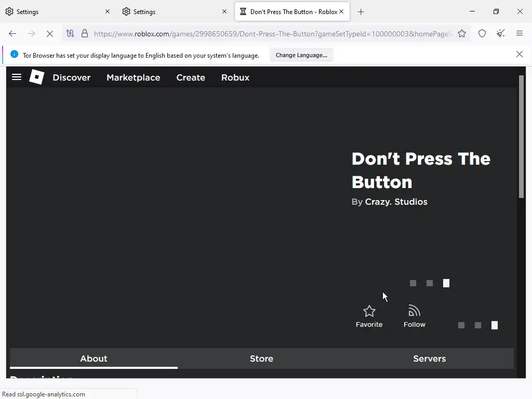Open the Tor circuit display icon
The height and width of the screenshot is (399, 532).
pos(70,34)
